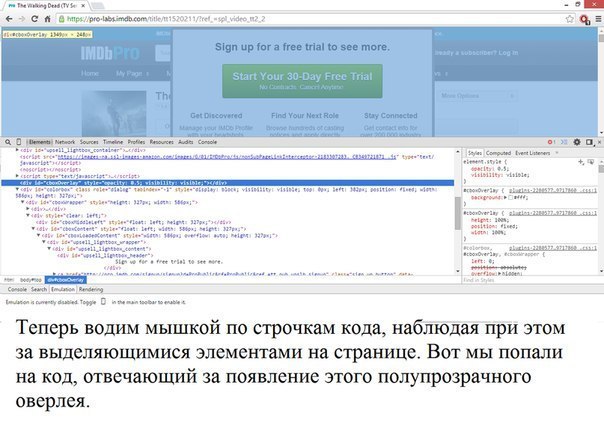Click the browser back arrow
The width and height of the screenshot is (604, 432).
pyautogui.click(x=9, y=19)
